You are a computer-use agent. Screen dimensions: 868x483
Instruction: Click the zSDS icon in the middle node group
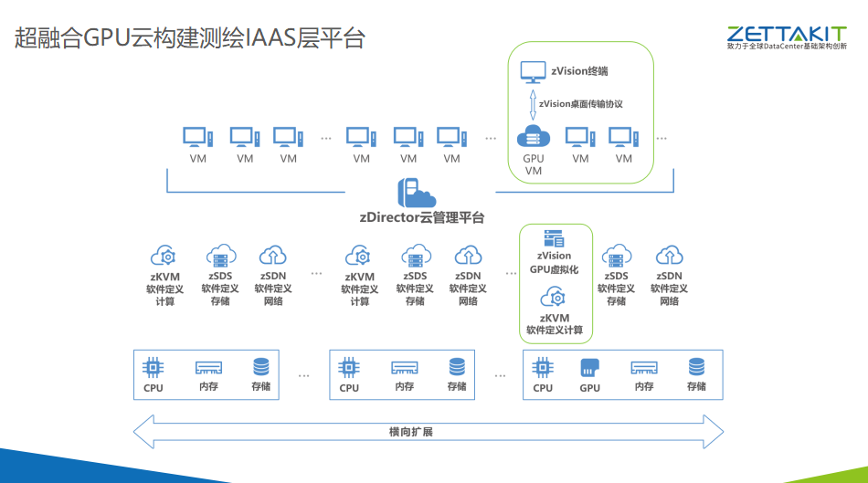tap(416, 256)
